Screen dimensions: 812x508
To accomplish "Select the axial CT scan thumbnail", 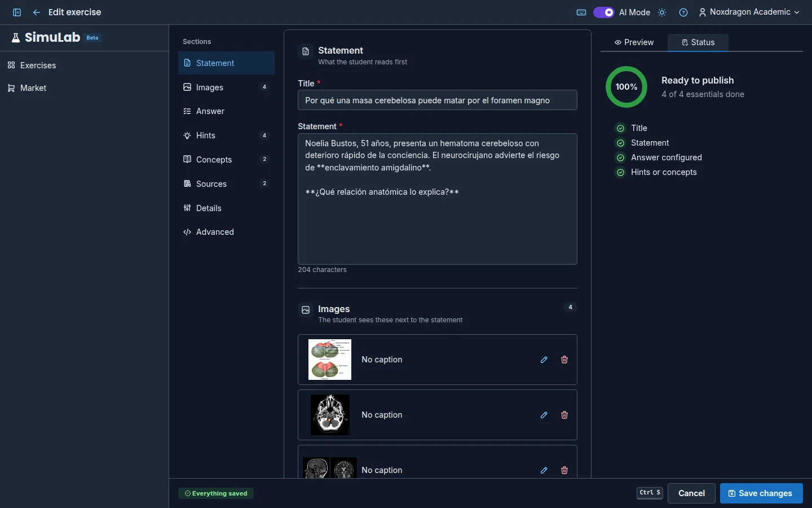I will click(x=330, y=415).
